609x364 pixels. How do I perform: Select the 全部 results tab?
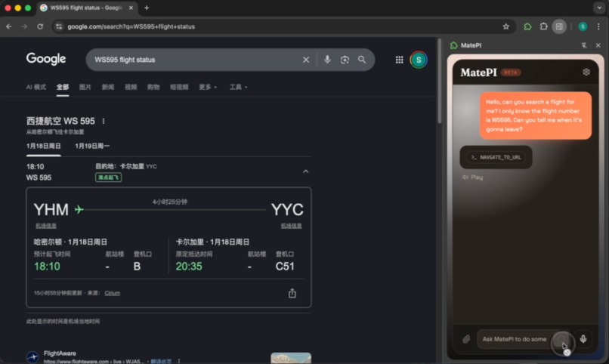click(x=63, y=87)
